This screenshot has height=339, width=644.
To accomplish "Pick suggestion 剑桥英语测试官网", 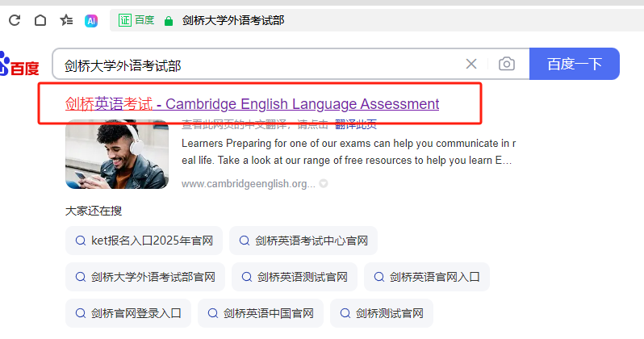I will click(x=294, y=277).
